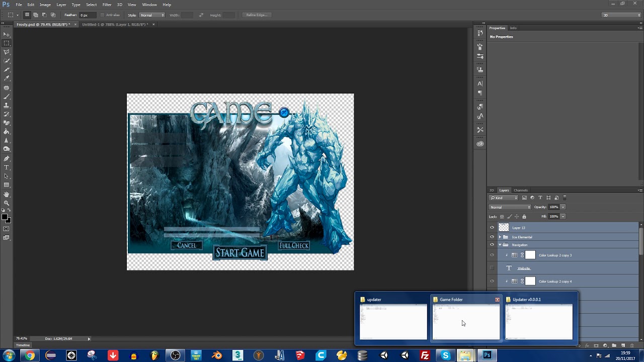Click the background color swatch
644x362 pixels.
[8, 220]
